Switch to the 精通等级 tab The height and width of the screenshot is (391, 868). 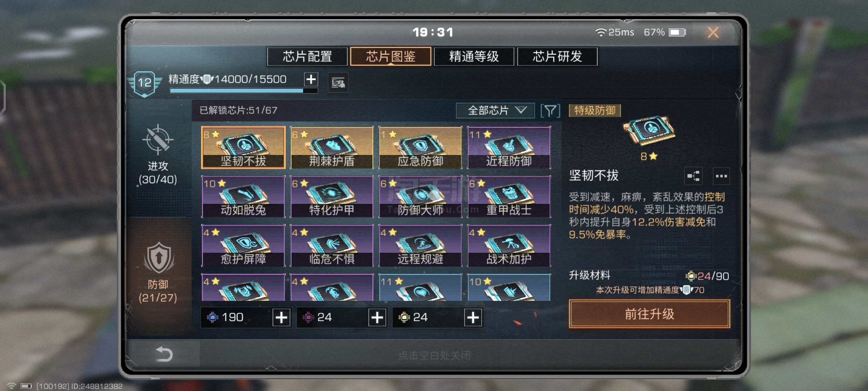[x=474, y=56]
